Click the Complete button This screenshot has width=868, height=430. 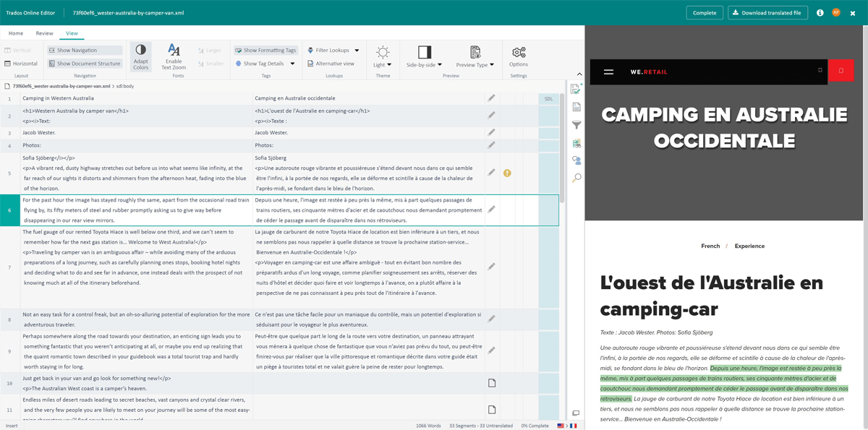coord(704,12)
